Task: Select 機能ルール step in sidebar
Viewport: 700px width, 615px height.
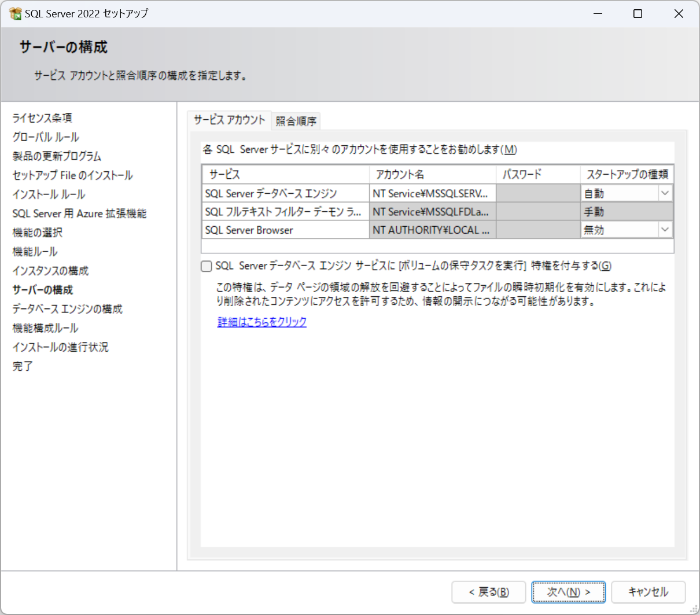Action: (x=35, y=252)
